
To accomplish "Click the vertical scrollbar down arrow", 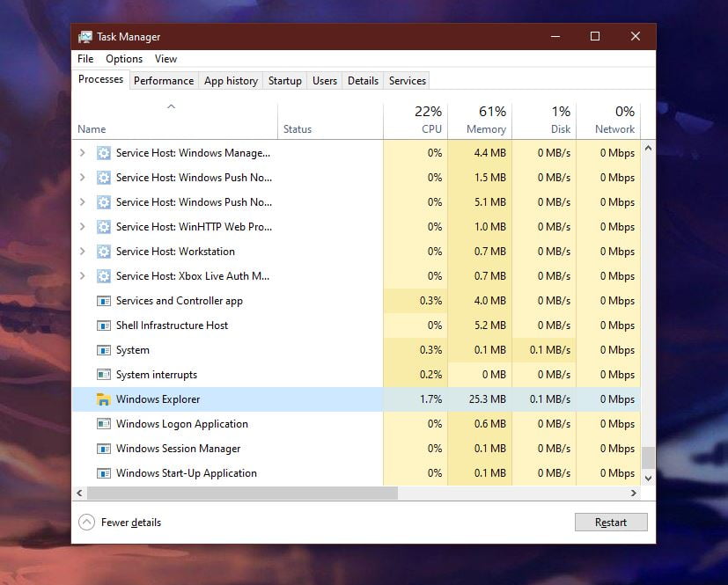I will (648, 479).
